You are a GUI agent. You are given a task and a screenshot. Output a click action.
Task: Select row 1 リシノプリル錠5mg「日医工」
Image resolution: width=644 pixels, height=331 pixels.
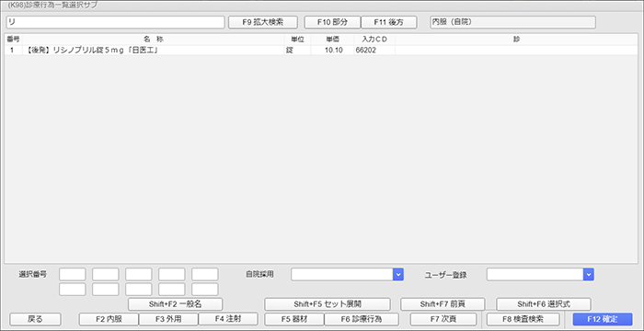[x=322, y=50]
